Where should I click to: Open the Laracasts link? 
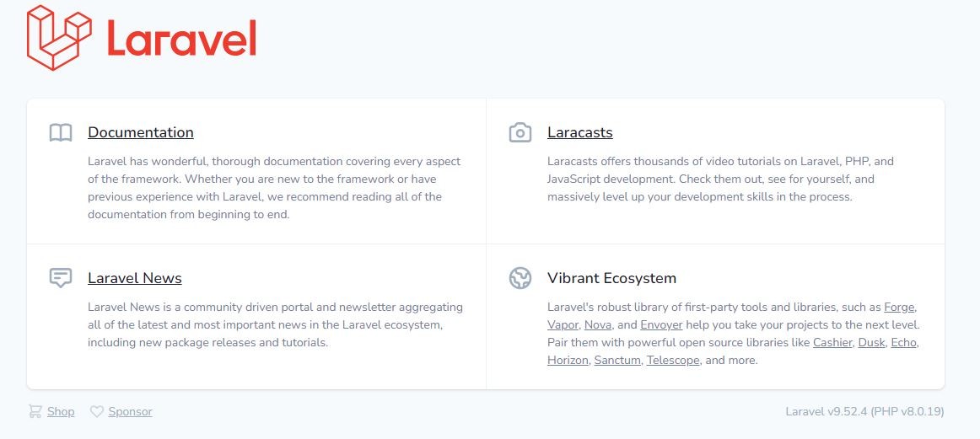point(579,132)
